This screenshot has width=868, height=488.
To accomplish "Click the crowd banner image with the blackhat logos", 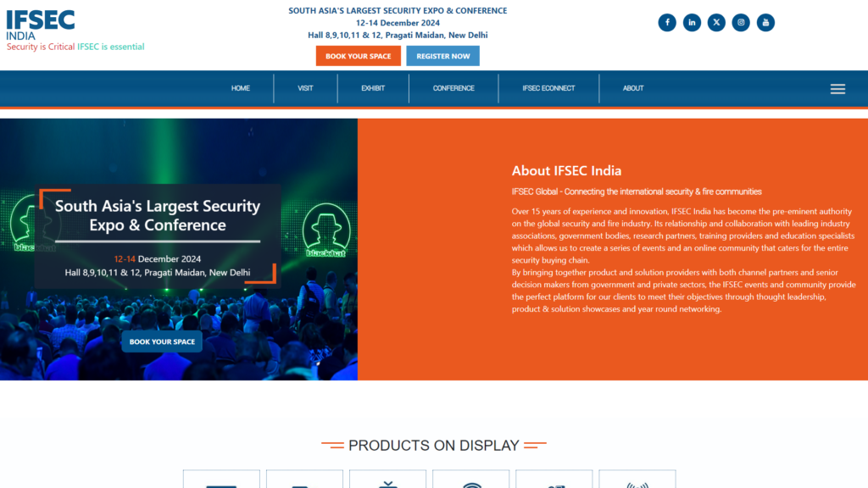I will pyautogui.click(x=179, y=249).
